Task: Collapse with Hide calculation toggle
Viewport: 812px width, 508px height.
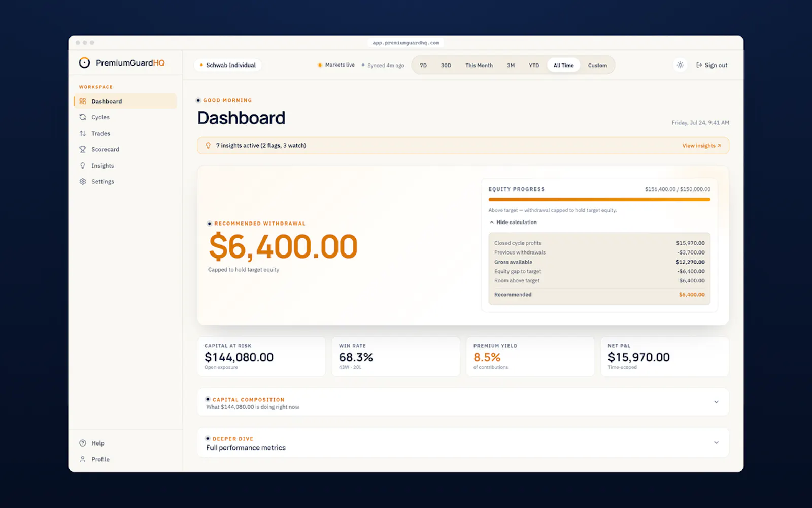Action: coord(513,222)
